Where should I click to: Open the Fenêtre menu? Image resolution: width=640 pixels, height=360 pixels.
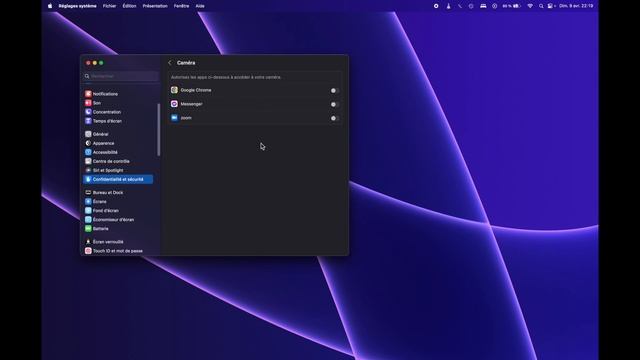(x=181, y=6)
